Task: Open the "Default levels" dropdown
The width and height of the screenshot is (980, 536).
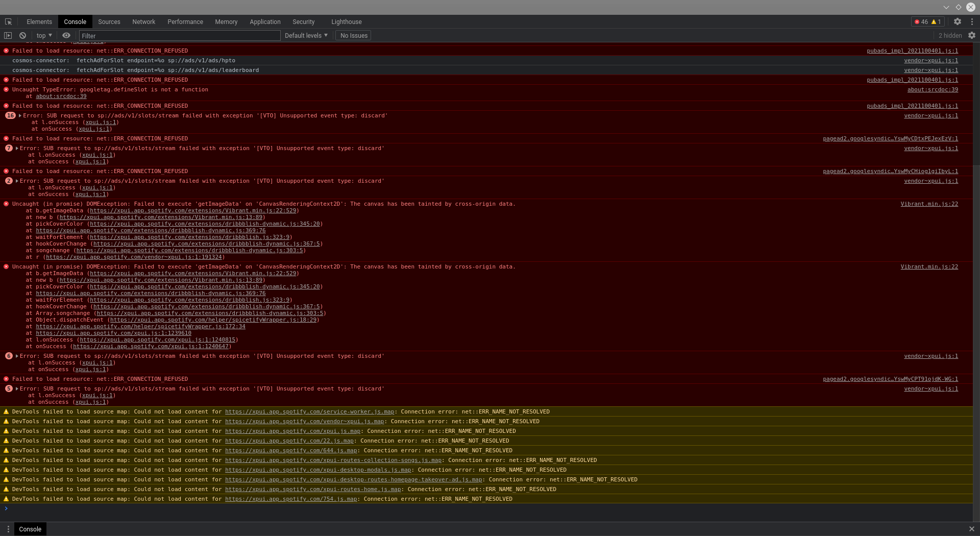Action: (305, 35)
